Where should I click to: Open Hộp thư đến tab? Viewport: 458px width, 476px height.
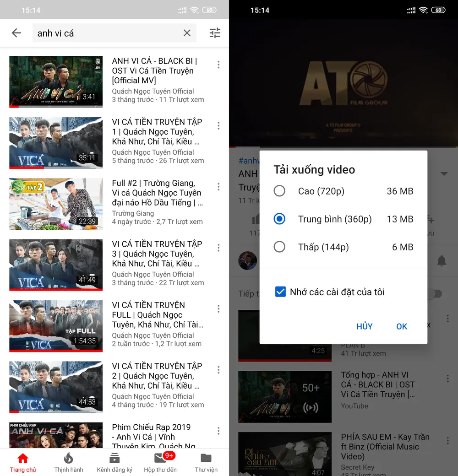160,462
